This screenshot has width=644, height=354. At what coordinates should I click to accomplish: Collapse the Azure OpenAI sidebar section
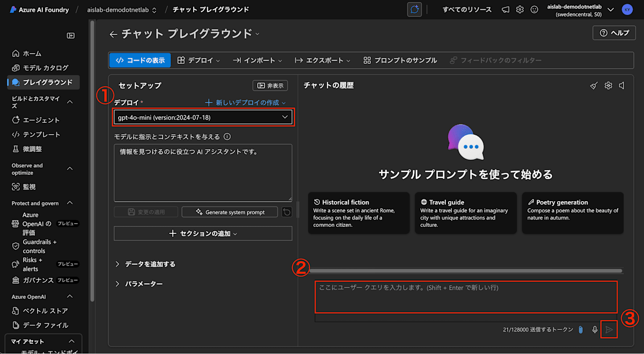(70, 296)
